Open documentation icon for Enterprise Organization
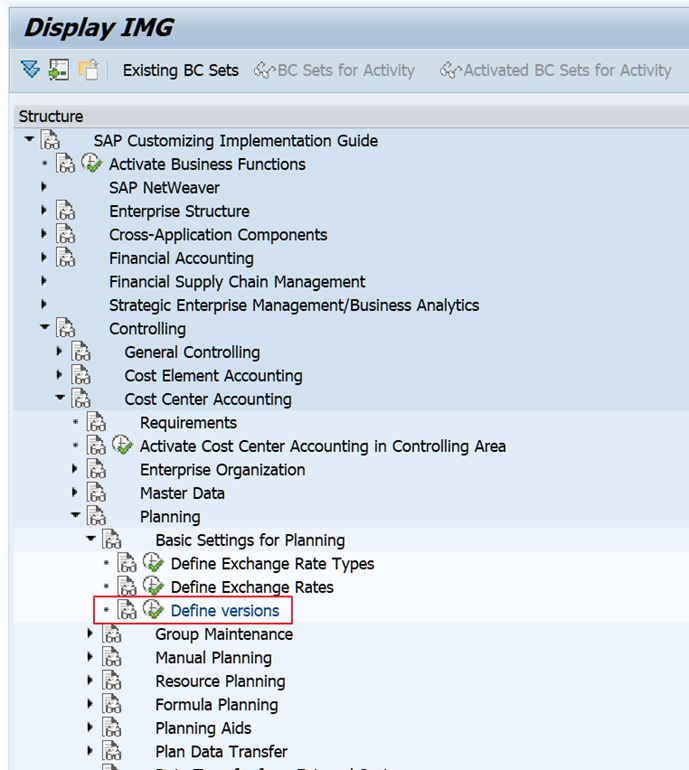The image size is (689, 770). coord(96,469)
